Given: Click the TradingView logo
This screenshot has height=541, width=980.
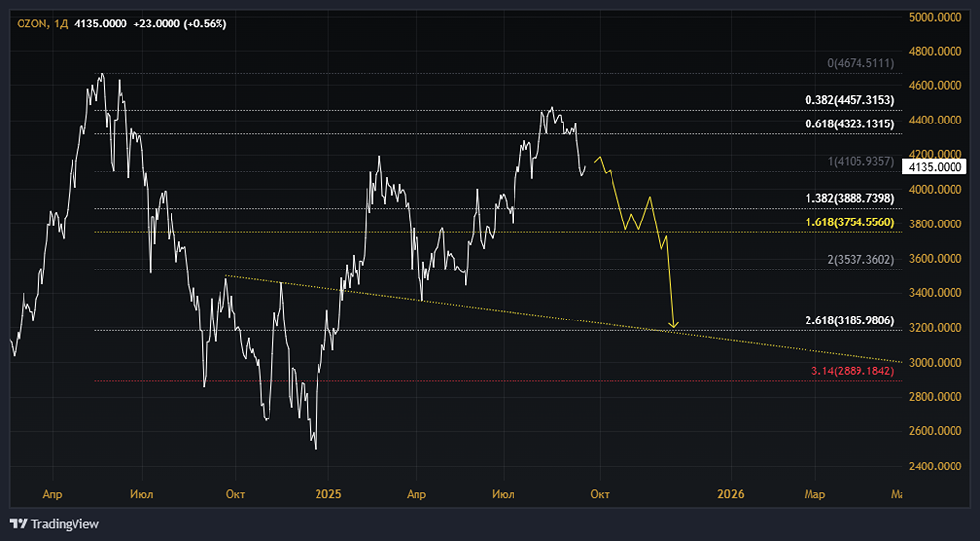Looking at the screenshot, I should point(54,524).
